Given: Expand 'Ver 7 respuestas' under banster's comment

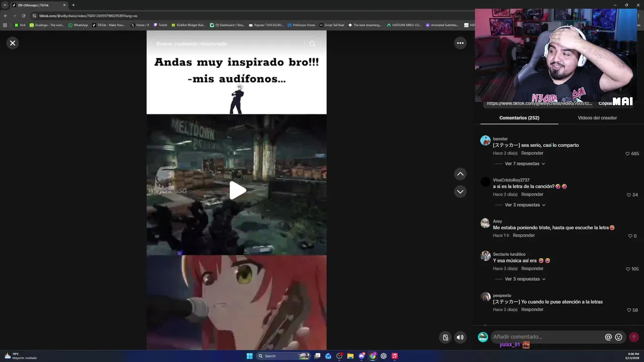Looking at the screenshot, I should click(x=525, y=164).
